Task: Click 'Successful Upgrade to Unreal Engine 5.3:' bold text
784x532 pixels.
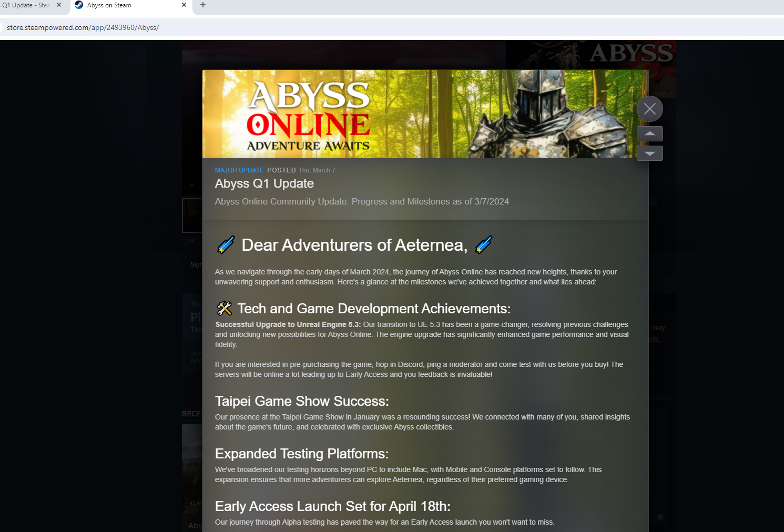Action: (288, 324)
